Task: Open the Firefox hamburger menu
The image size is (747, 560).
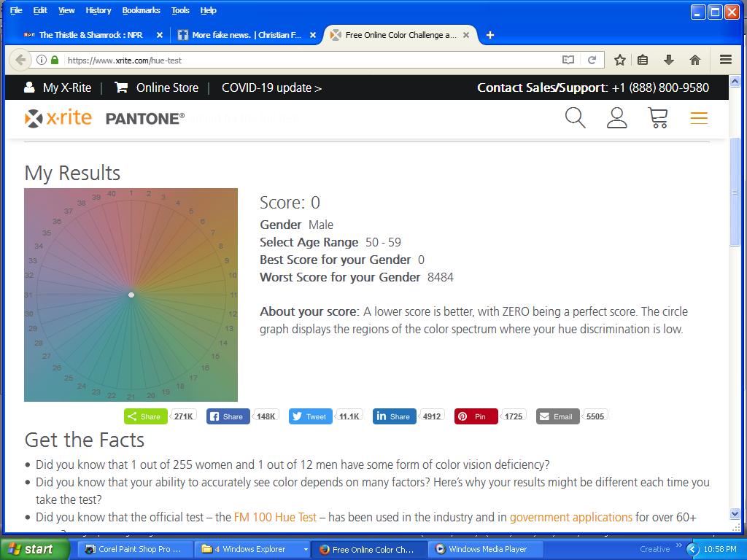Action: tap(725, 60)
